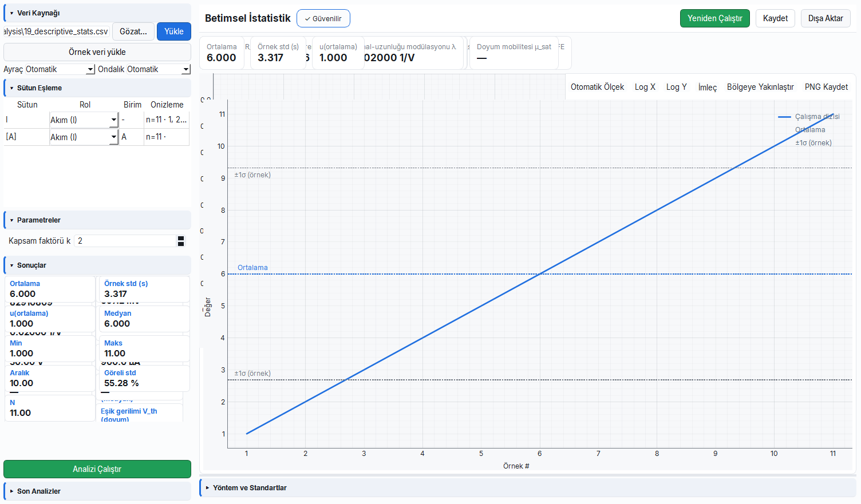
Task: Click Örnek std (s) result tile
Action: click(x=145, y=289)
